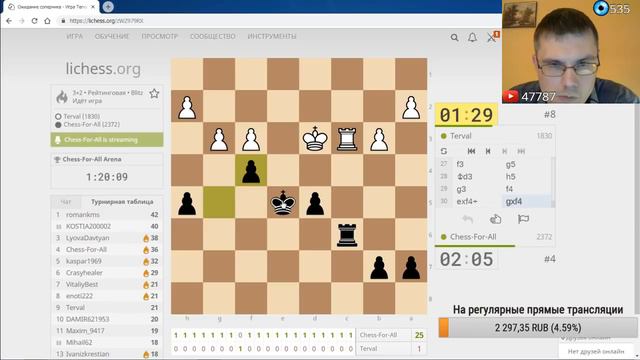Open ПРОСМОТР menu
This screenshot has height=360, width=640.
160,36
